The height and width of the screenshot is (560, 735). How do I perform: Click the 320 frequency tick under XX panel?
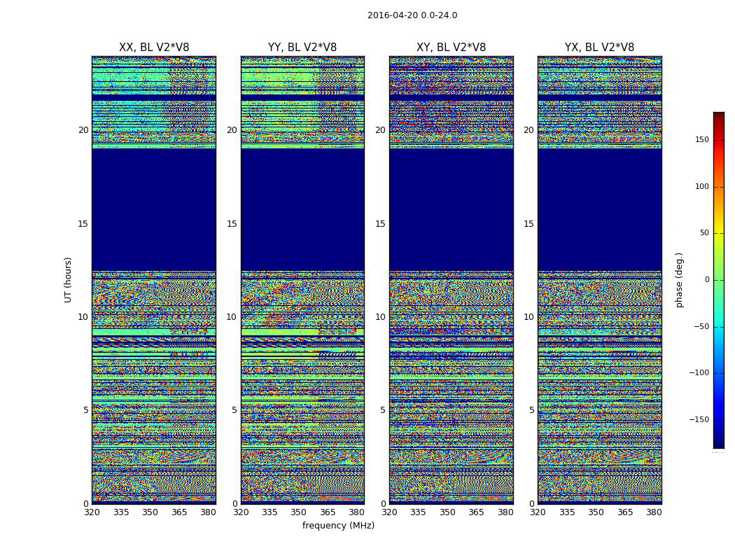coord(92,512)
